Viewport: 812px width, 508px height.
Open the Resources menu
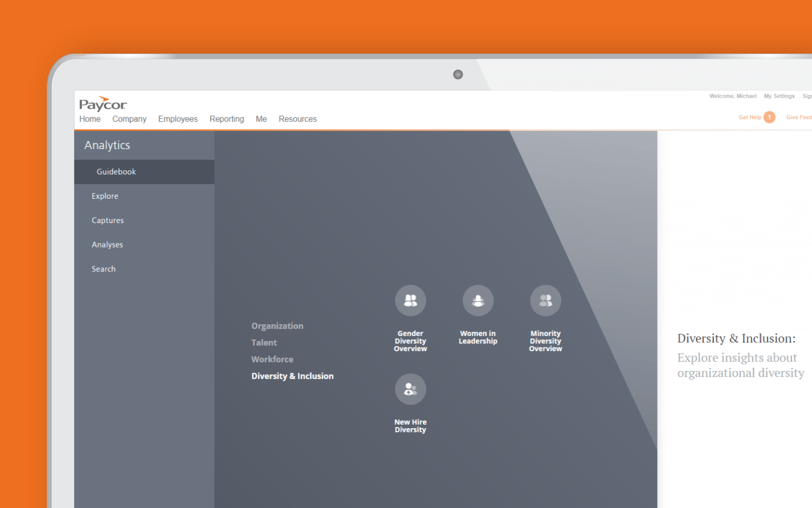298,119
